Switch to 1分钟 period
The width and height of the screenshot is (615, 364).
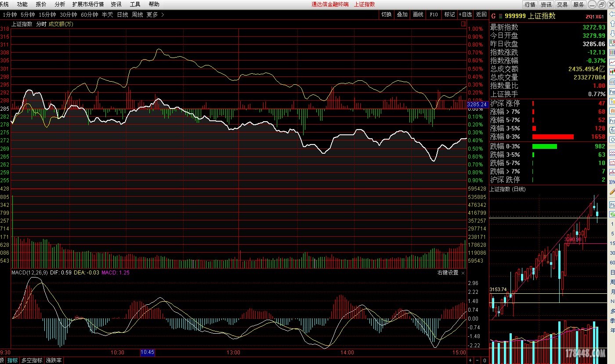[x=10, y=14]
